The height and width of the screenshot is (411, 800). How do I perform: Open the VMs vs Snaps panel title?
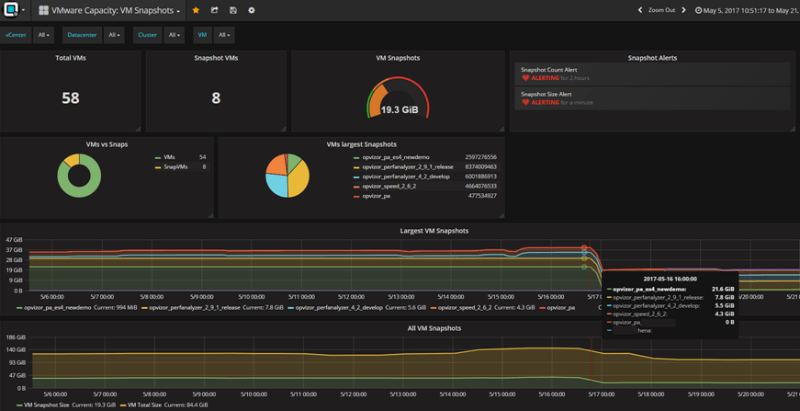click(107, 144)
